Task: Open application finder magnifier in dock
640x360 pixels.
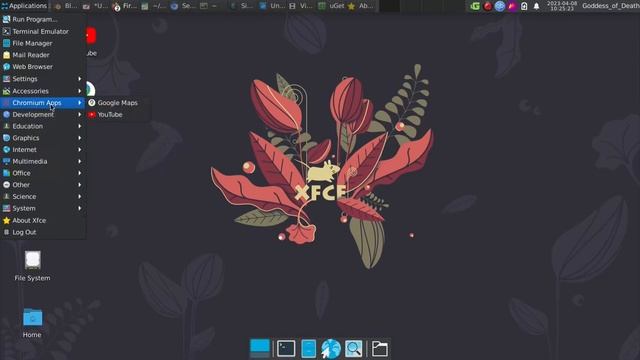Action: pos(353,349)
